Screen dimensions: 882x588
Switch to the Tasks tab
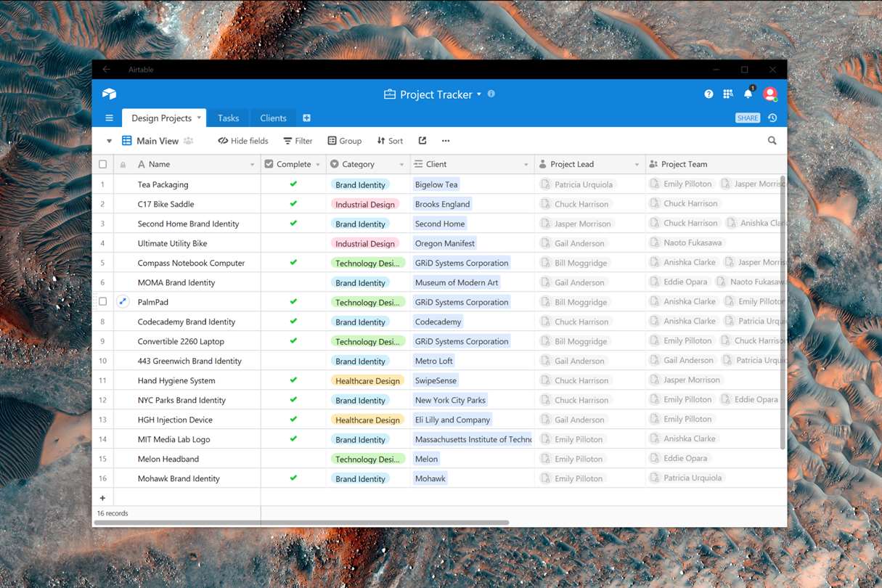tap(228, 118)
